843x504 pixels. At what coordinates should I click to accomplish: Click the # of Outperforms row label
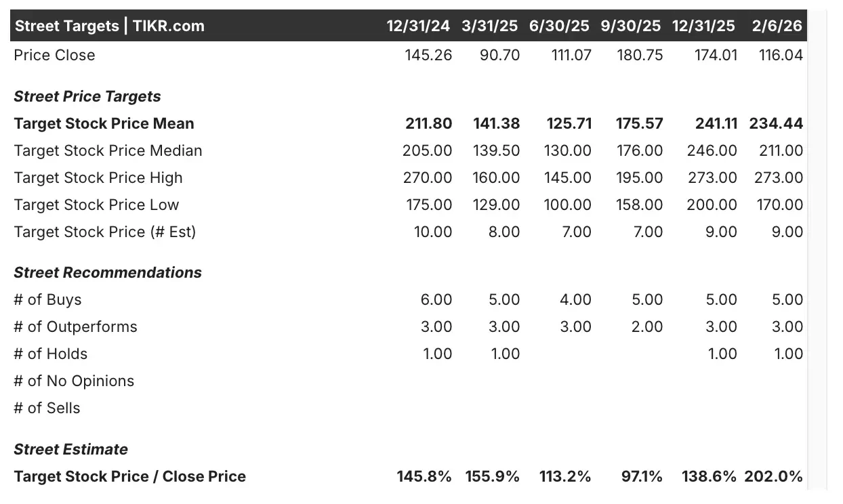[75, 327]
